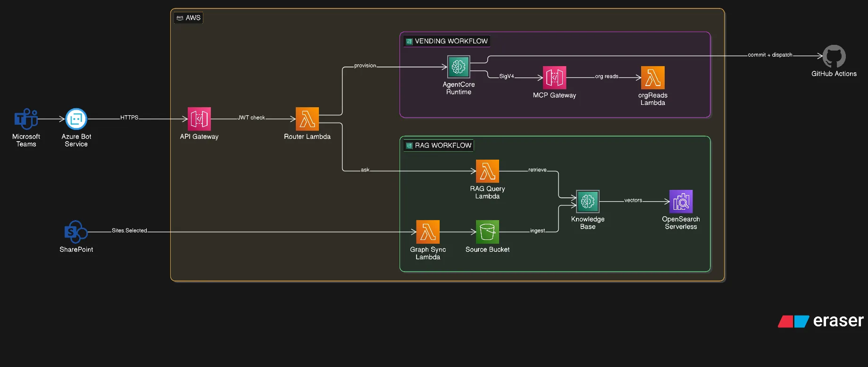Click the VENDING WORKFLOW group icon
Screen dimensions: 868x367
coord(409,42)
